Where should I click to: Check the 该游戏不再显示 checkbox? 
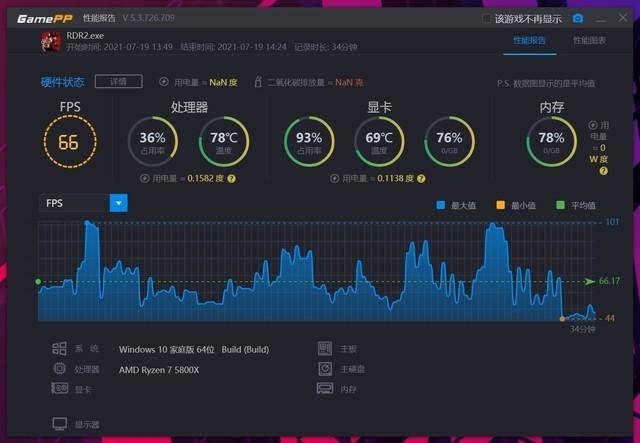click(486, 19)
